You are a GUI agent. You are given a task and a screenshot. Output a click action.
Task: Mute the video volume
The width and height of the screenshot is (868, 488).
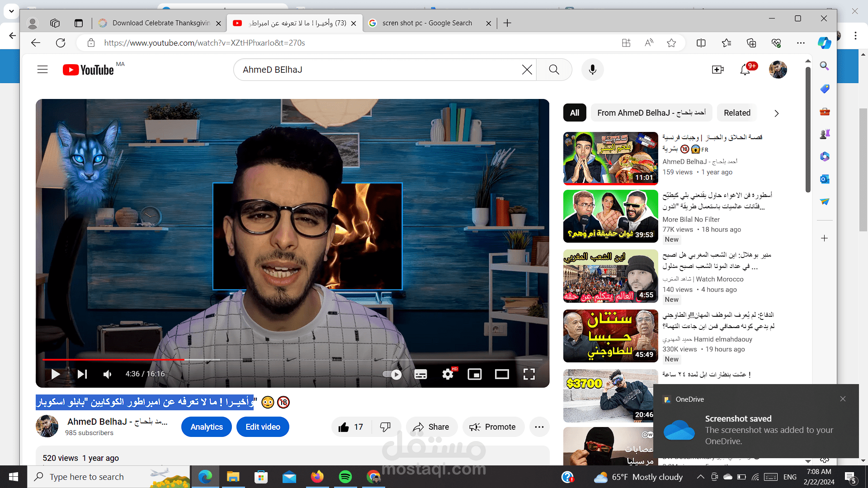108,374
